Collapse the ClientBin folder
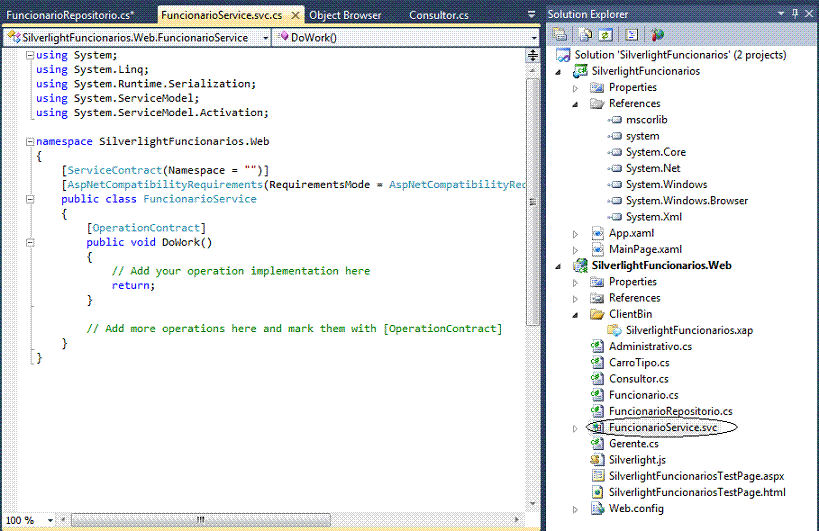Image resolution: width=819 pixels, height=531 pixels. [575, 315]
